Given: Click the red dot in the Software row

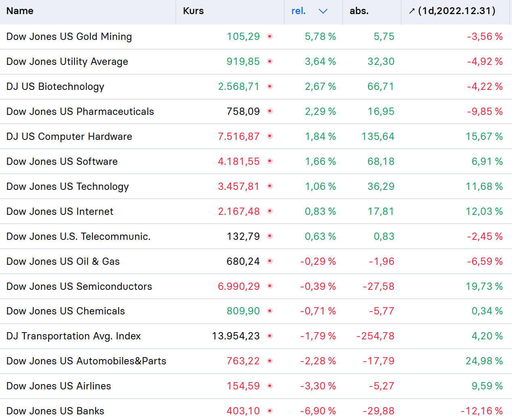Looking at the screenshot, I should click(270, 161).
